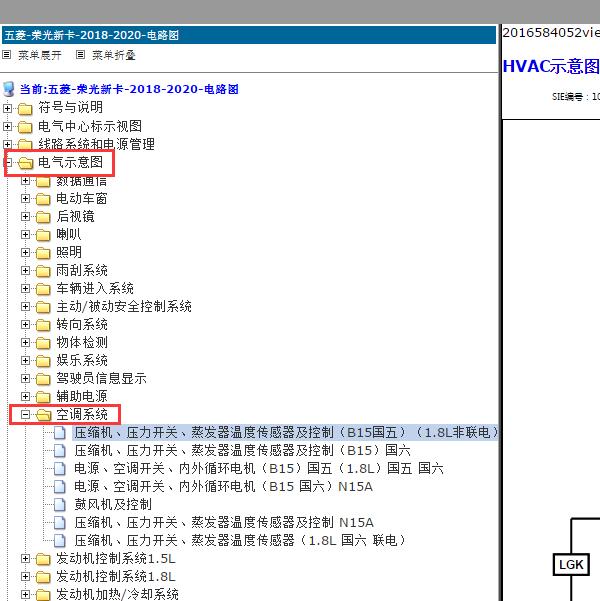Click the 娱乐系统 folder icon
The image size is (600, 601).
43,361
